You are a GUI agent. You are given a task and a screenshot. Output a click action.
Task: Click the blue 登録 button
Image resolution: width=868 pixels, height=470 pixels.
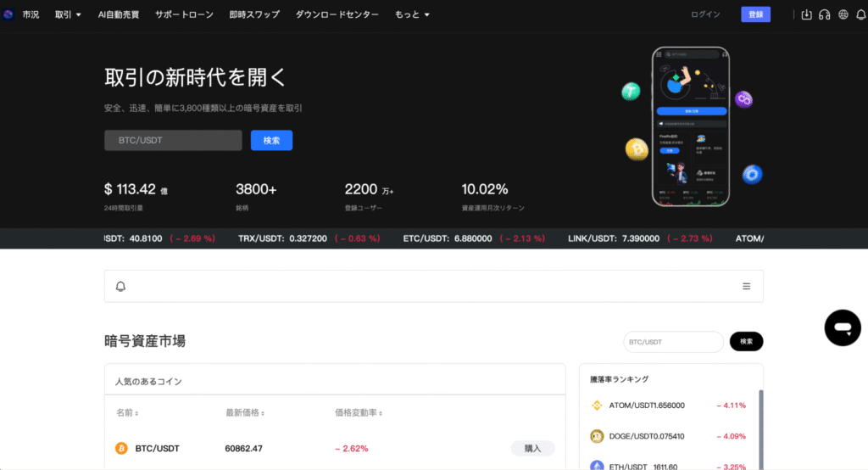[x=755, y=14]
